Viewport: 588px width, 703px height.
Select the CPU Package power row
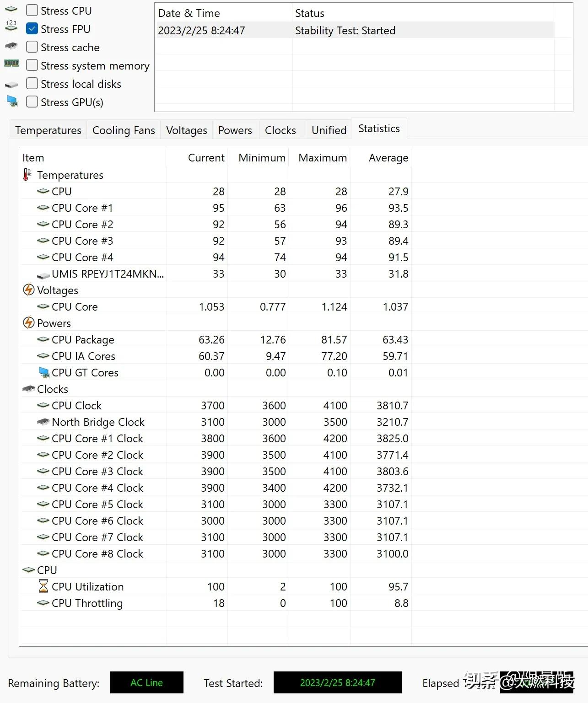point(83,340)
